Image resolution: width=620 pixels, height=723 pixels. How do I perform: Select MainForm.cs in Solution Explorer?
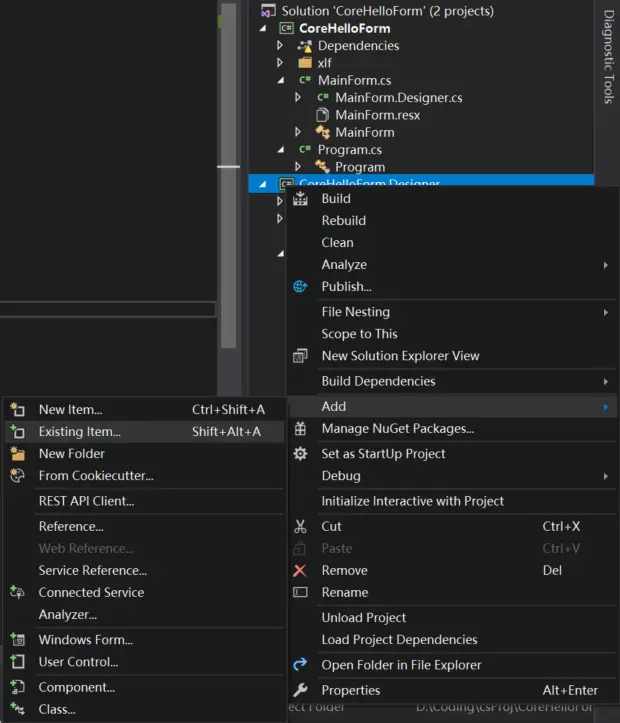(354, 80)
